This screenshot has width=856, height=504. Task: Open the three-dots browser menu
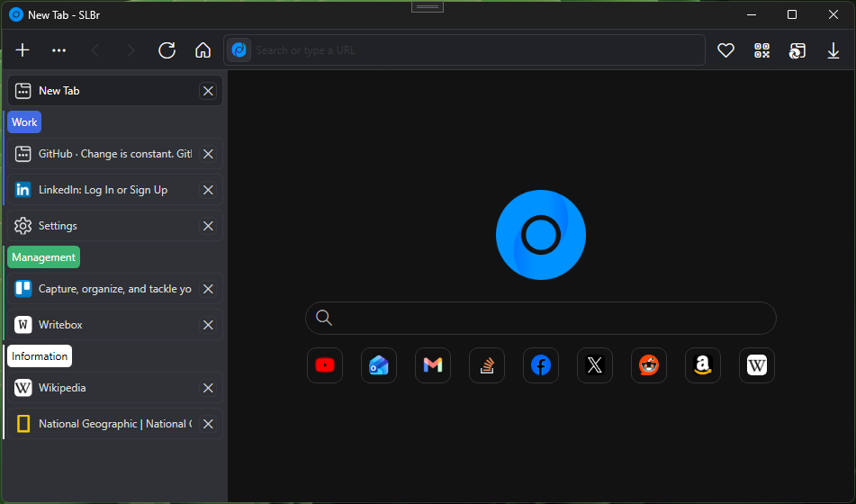[x=59, y=50]
